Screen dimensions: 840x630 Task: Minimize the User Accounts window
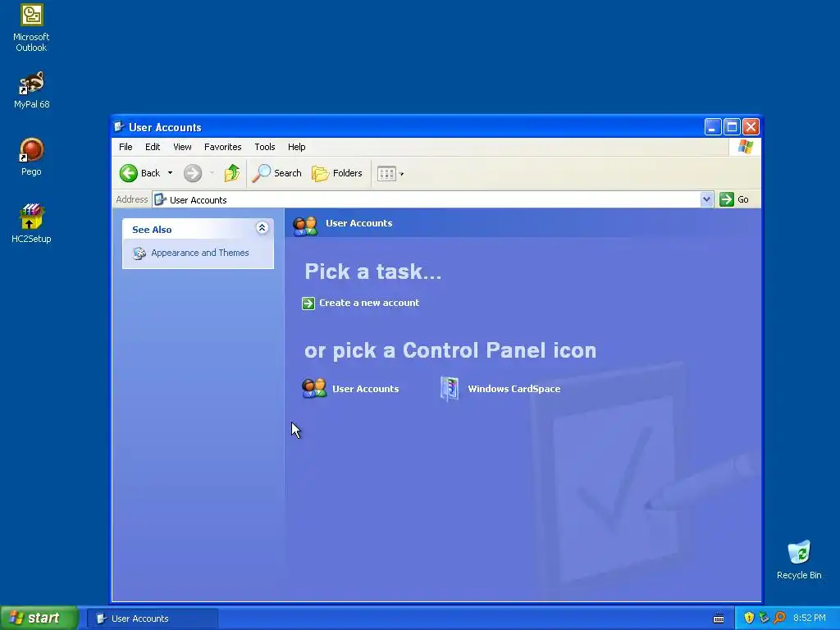(713, 127)
